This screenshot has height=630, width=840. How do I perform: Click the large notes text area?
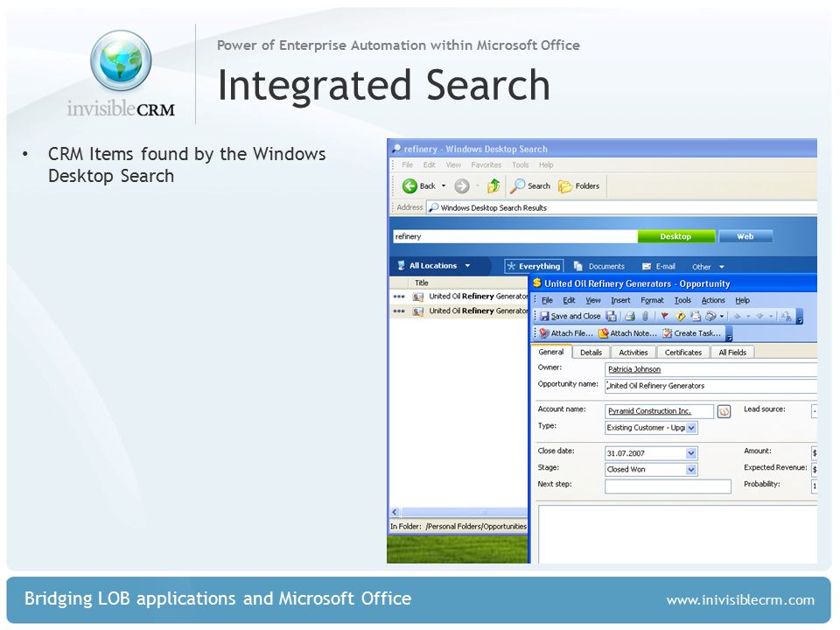677,534
